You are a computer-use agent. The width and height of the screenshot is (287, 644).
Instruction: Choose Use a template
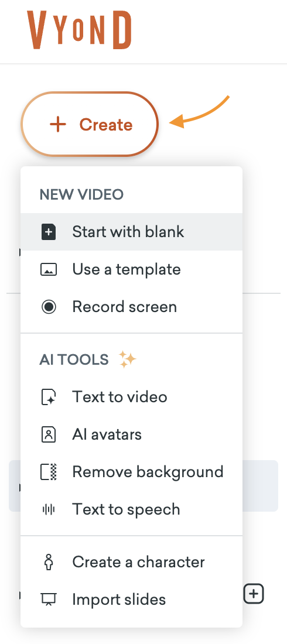click(132, 269)
